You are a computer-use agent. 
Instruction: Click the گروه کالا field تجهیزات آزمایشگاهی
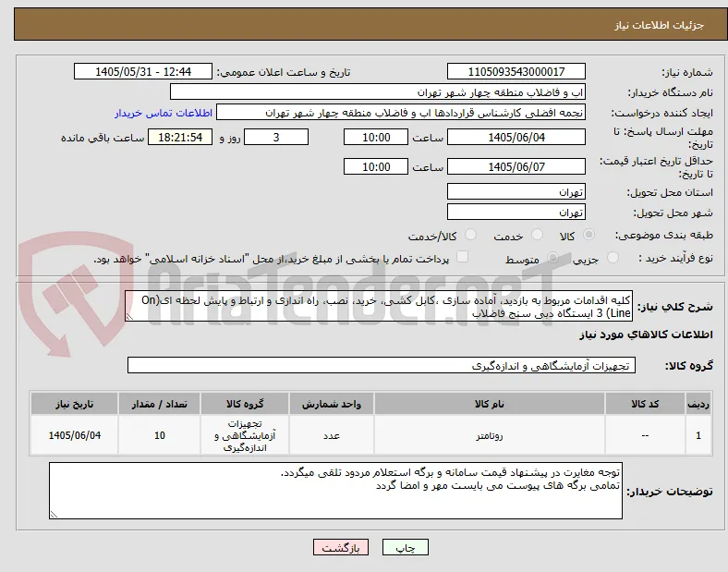[x=382, y=365]
